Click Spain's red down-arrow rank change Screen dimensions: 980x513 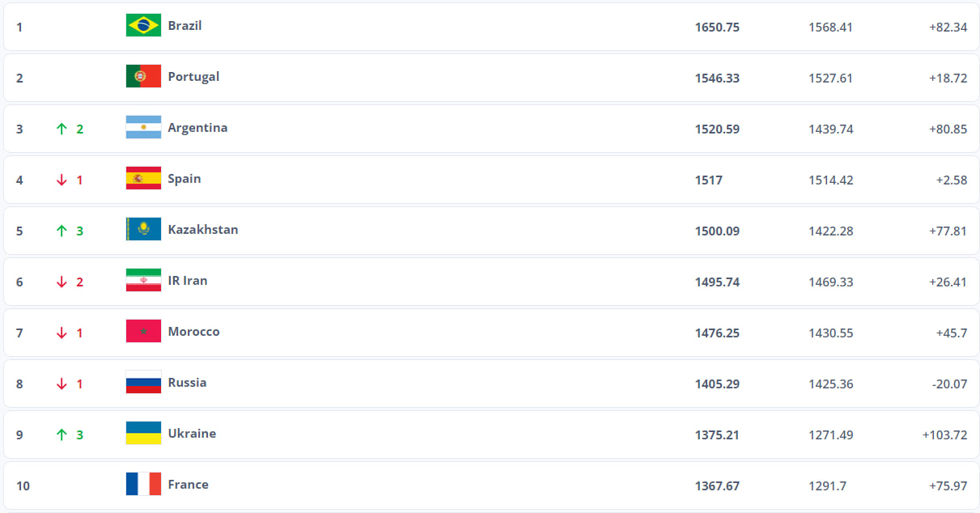[x=62, y=180]
